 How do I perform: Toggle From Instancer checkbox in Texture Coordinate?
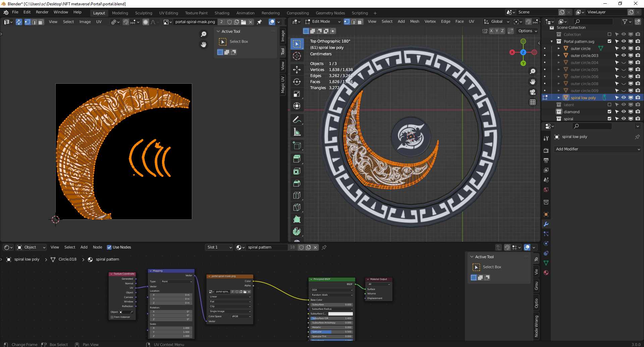tap(112, 317)
